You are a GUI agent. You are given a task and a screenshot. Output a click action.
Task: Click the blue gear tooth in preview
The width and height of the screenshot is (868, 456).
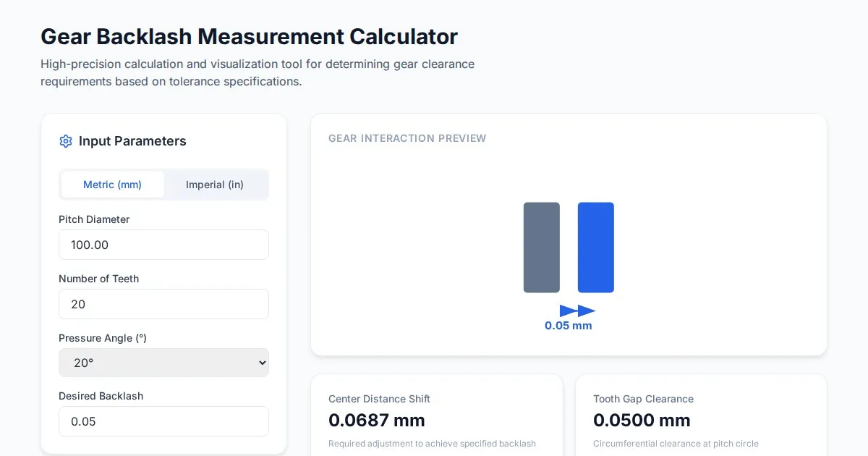pyautogui.click(x=595, y=248)
